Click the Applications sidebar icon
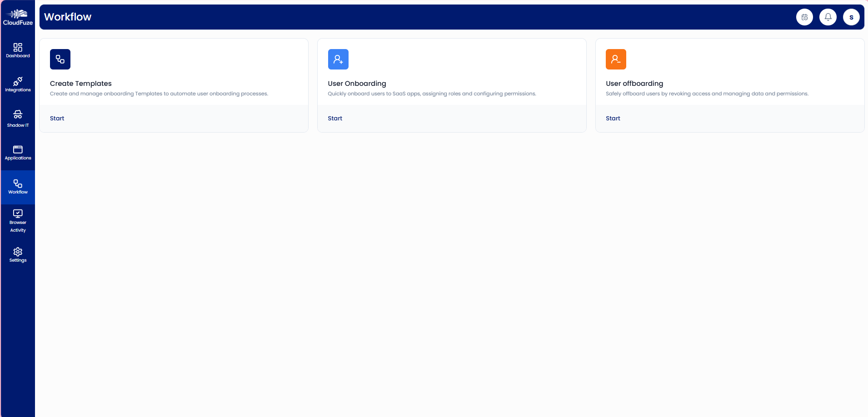This screenshot has height=417, width=868. click(x=18, y=153)
